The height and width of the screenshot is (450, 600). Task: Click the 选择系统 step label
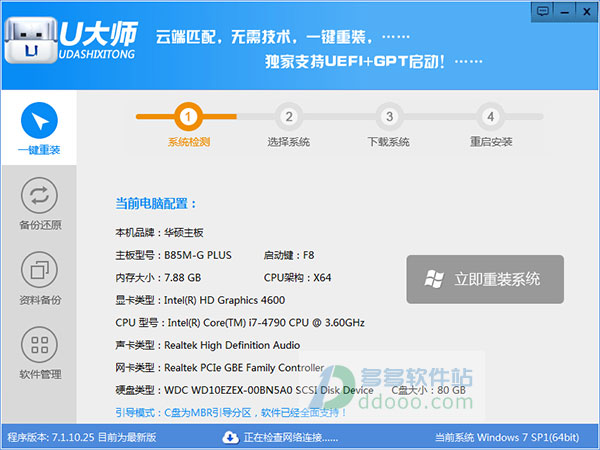click(x=289, y=142)
